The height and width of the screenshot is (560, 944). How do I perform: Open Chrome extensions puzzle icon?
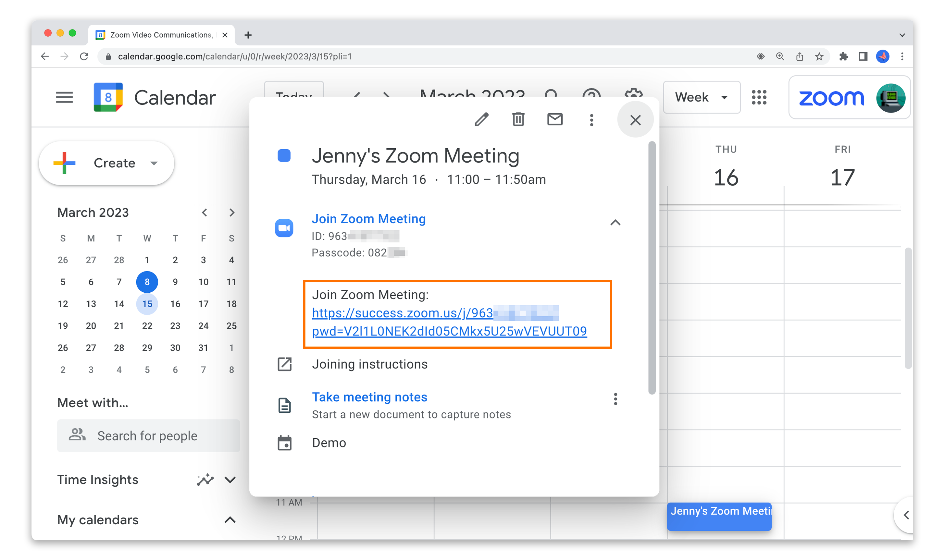click(843, 56)
